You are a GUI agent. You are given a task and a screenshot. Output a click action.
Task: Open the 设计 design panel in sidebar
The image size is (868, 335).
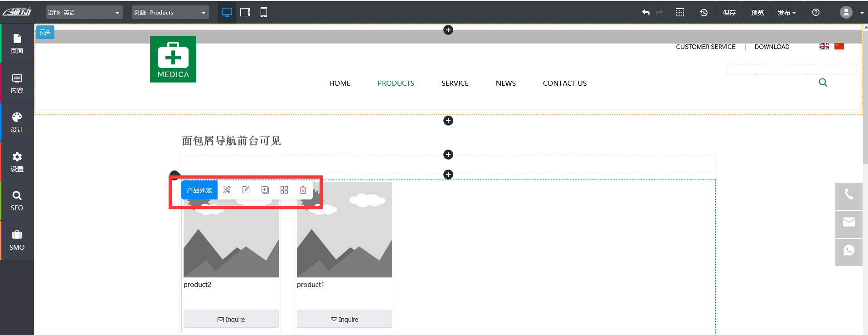tap(17, 122)
